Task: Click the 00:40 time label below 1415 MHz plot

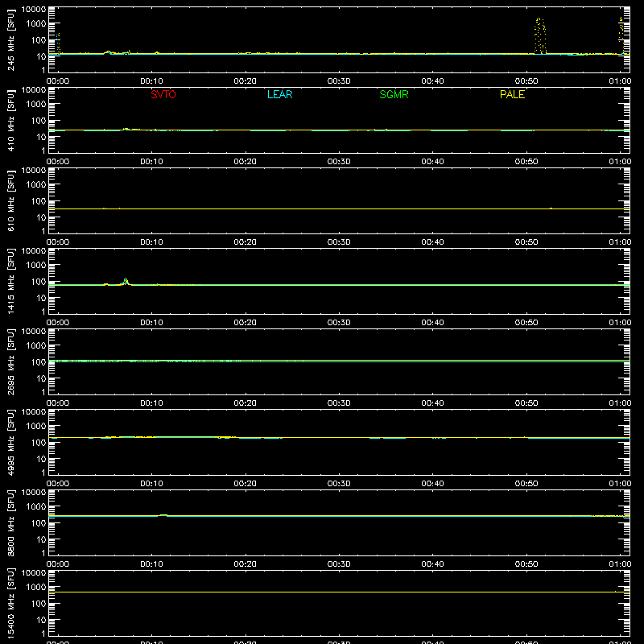Action: click(x=432, y=323)
